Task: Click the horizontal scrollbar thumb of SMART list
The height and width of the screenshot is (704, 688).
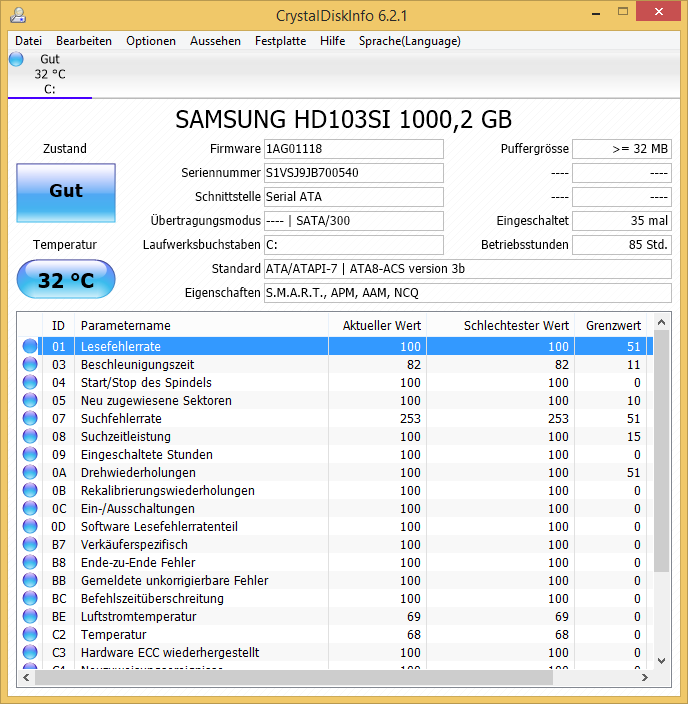Action: coord(294,678)
